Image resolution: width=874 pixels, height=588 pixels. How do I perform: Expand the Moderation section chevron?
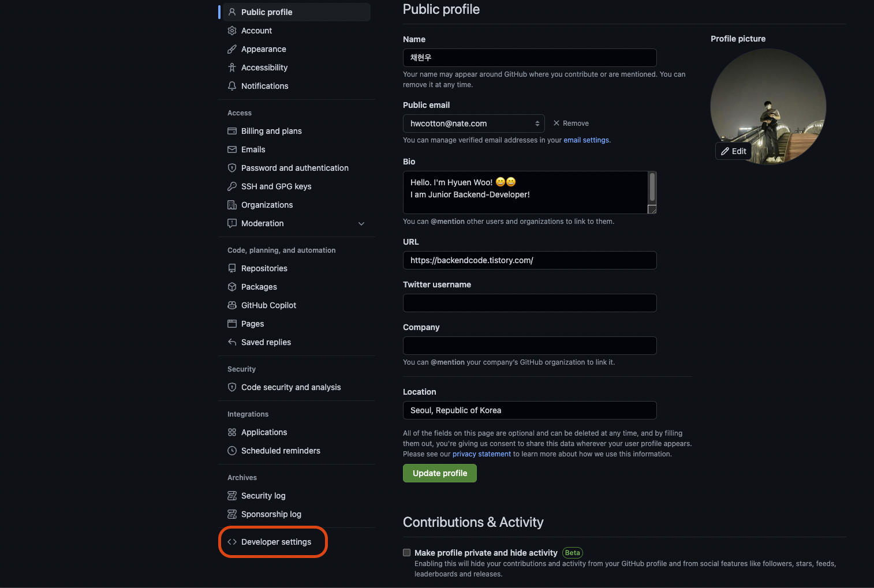[x=361, y=223]
